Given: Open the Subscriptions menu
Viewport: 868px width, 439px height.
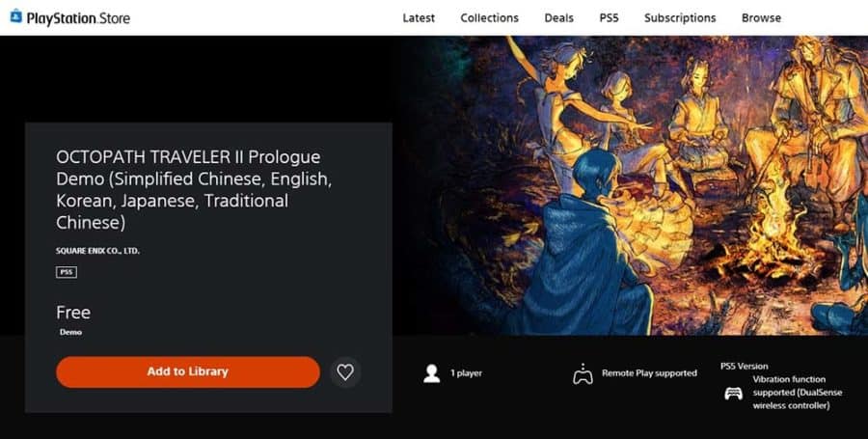Looking at the screenshot, I should pyautogui.click(x=680, y=18).
